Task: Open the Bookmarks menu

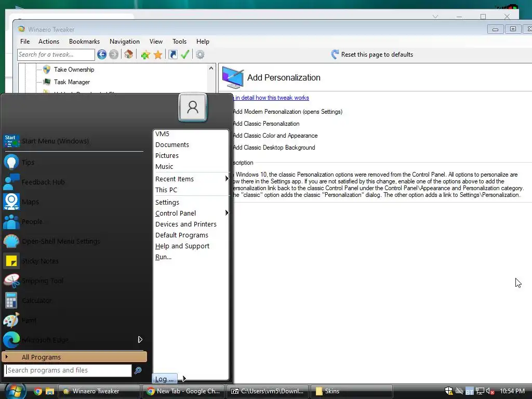Action: (x=84, y=42)
